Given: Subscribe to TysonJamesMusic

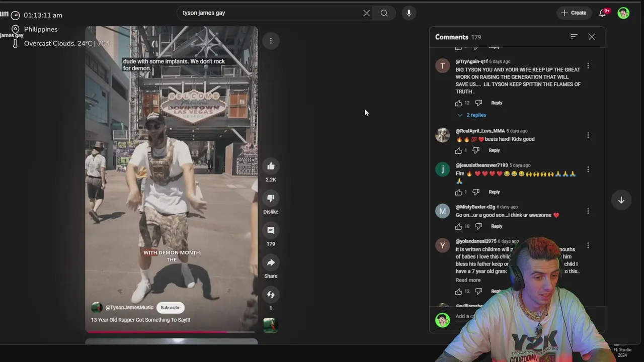Looking at the screenshot, I should 171,308.
